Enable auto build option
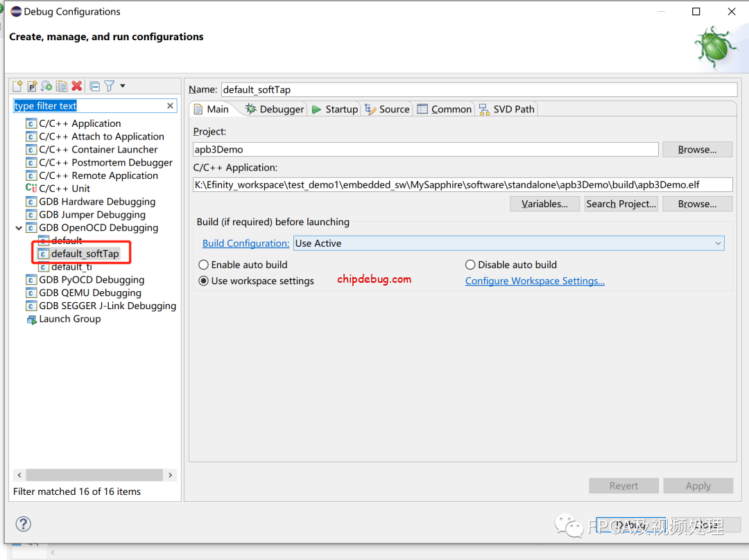 [204, 265]
